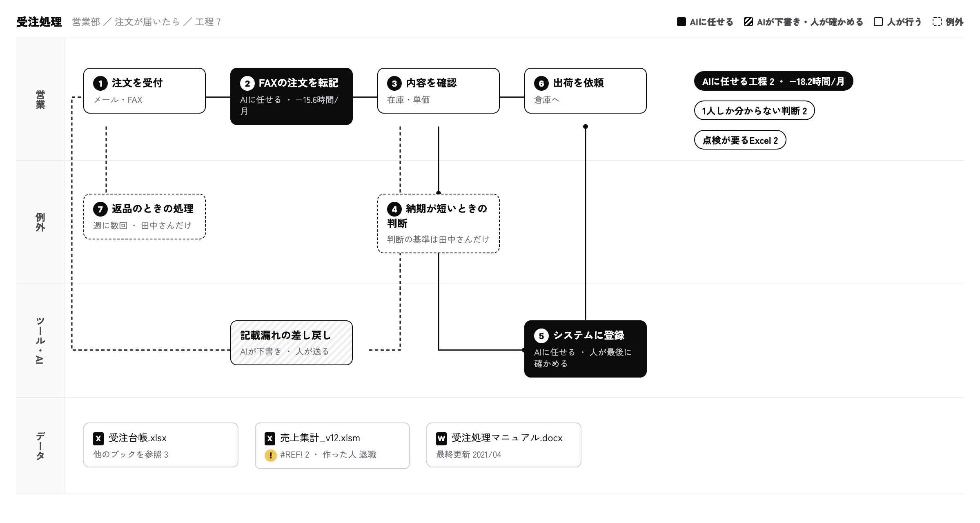Open the 注文を受付 step card
Screen dimensions: 980x523
click(145, 91)
